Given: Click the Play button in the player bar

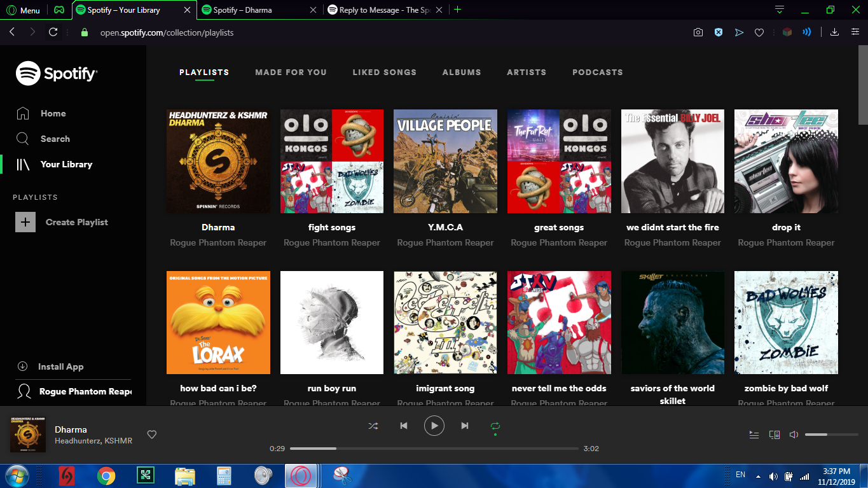Looking at the screenshot, I should (x=434, y=426).
